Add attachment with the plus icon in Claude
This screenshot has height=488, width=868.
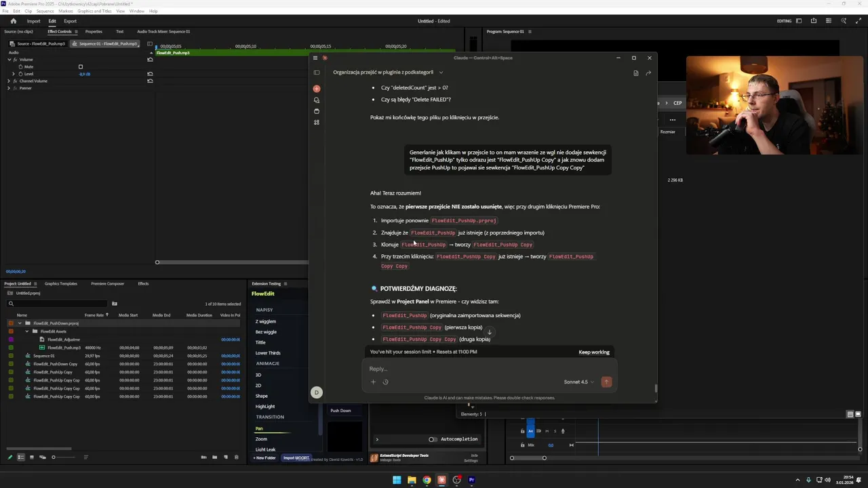click(373, 382)
